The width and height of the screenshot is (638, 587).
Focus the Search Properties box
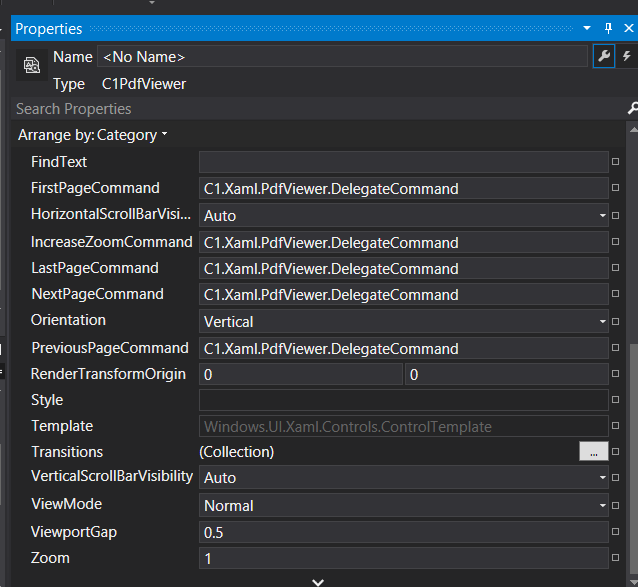319,109
